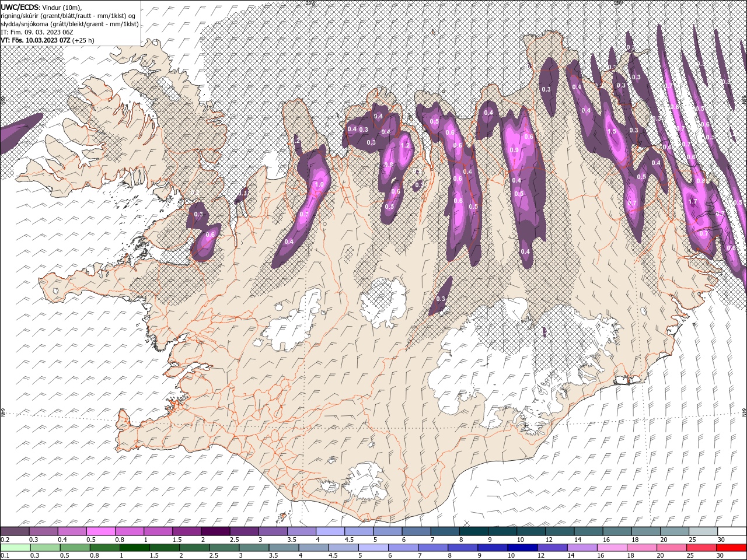This screenshot has height=560, width=747.
Task: Select bottom legend swatch between 12 and 14
Action: click(x=552, y=547)
